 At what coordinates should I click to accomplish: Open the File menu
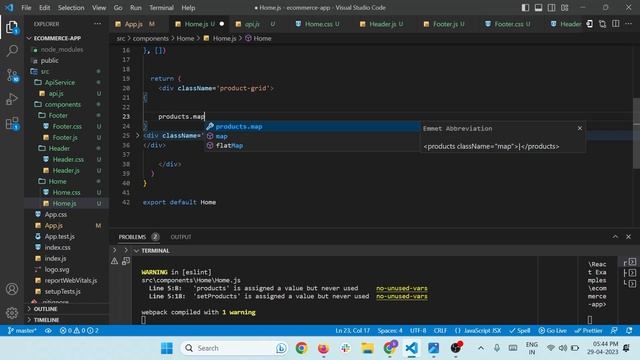tap(26, 8)
